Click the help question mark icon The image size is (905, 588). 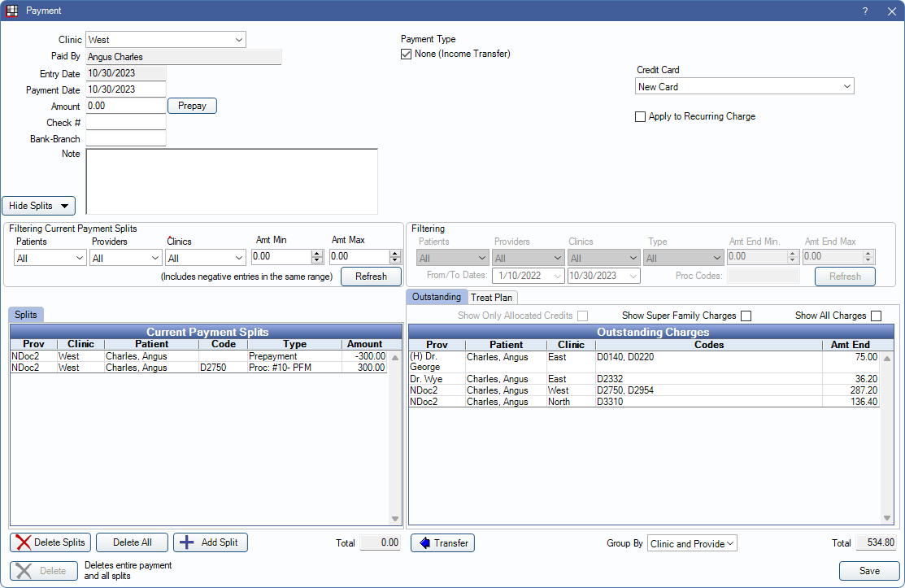pyautogui.click(x=865, y=11)
